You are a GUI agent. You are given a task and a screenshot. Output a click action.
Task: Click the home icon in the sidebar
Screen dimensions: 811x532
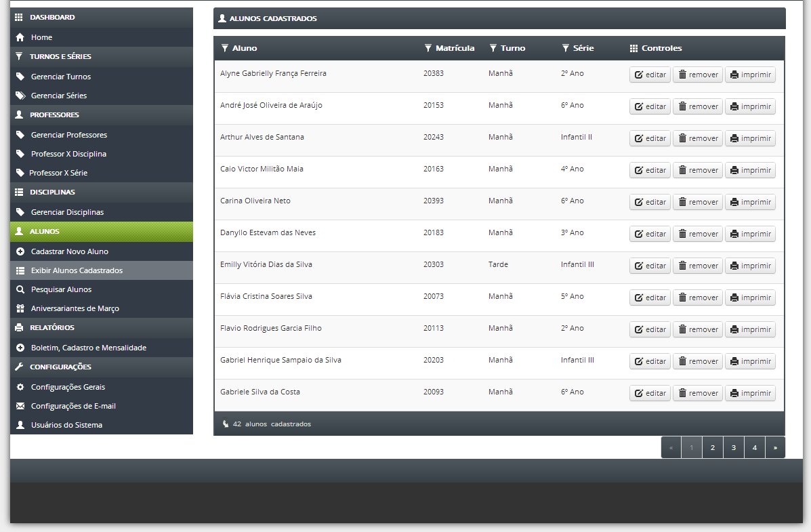coord(20,37)
